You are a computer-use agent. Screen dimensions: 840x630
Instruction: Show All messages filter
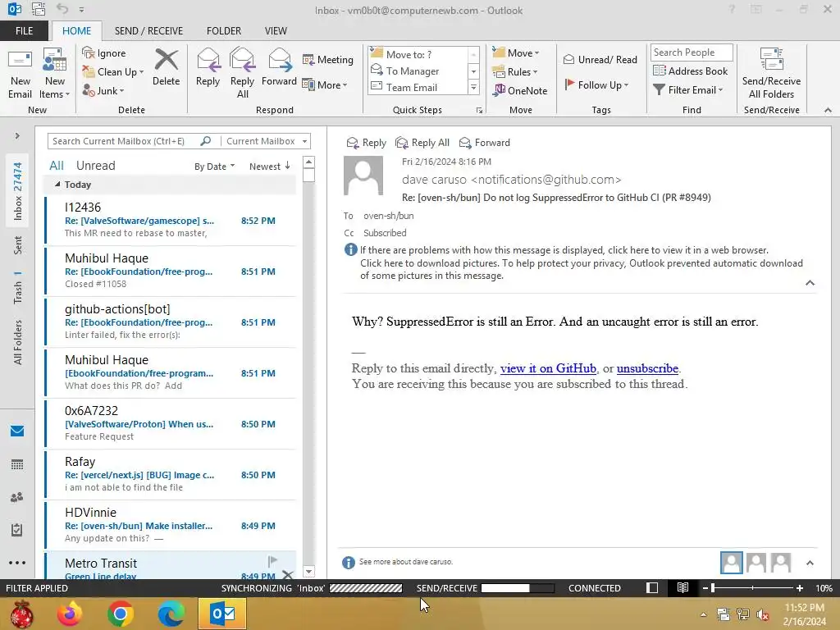(57, 166)
